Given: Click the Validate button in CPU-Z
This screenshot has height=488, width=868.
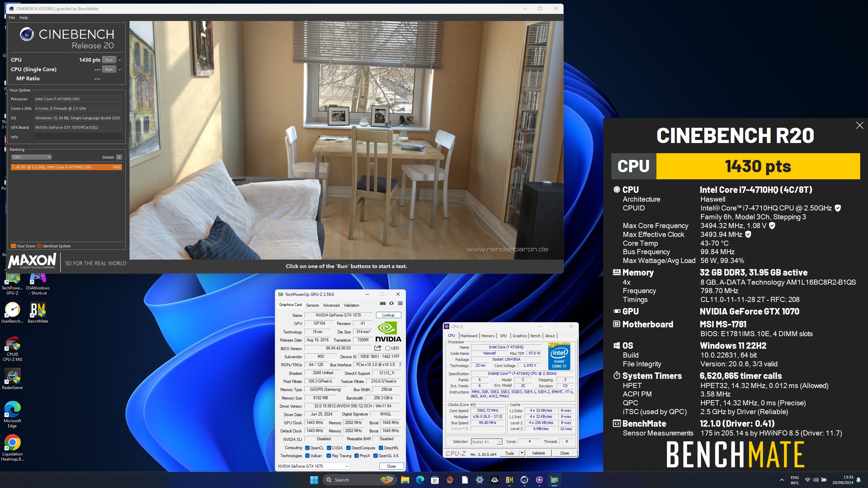Looking at the screenshot, I should [x=538, y=453].
